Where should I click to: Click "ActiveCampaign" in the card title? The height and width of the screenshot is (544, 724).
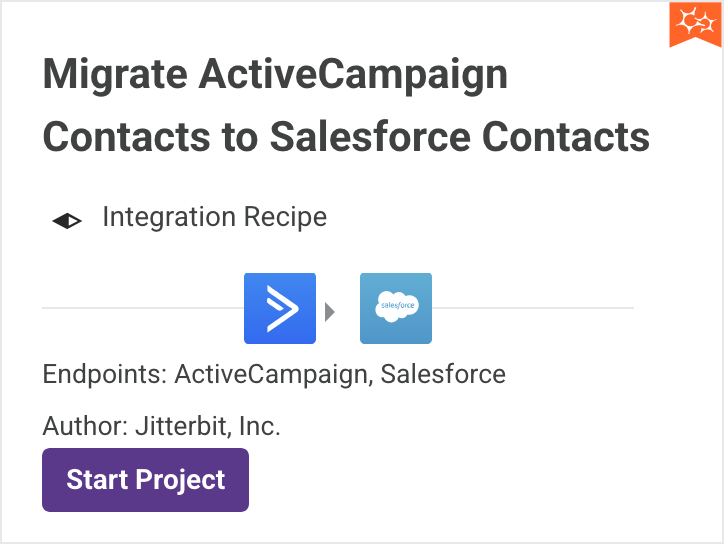pos(353,76)
